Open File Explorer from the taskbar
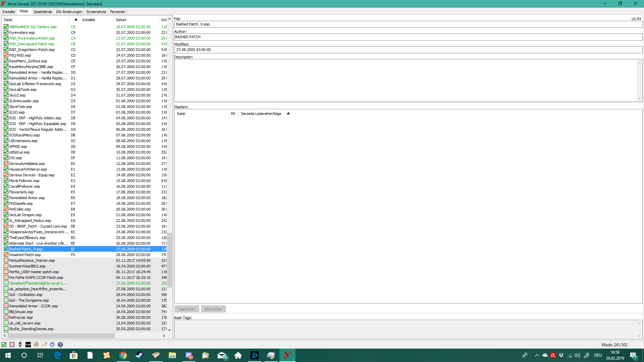644x362 pixels. [x=172, y=355]
